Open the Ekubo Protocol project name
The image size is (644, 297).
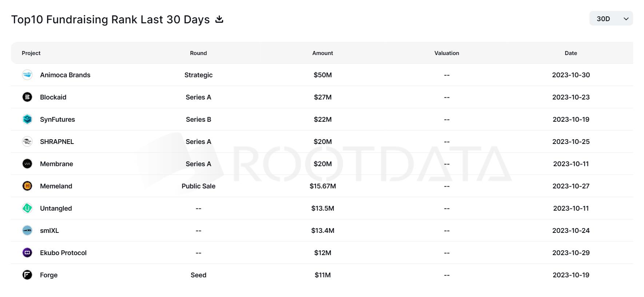[63, 253]
